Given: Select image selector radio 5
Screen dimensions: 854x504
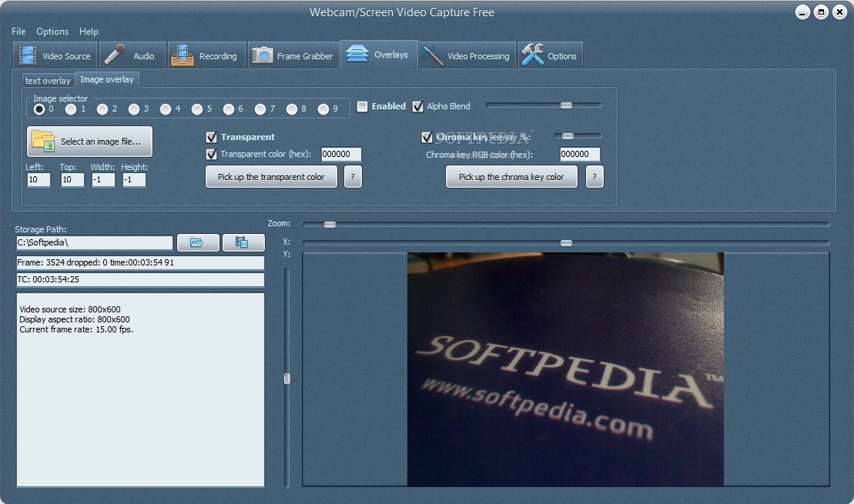Looking at the screenshot, I should pyautogui.click(x=197, y=109).
